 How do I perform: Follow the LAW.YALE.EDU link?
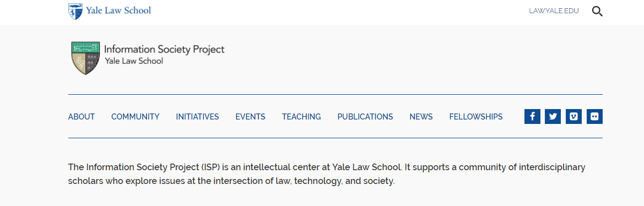point(554,11)
